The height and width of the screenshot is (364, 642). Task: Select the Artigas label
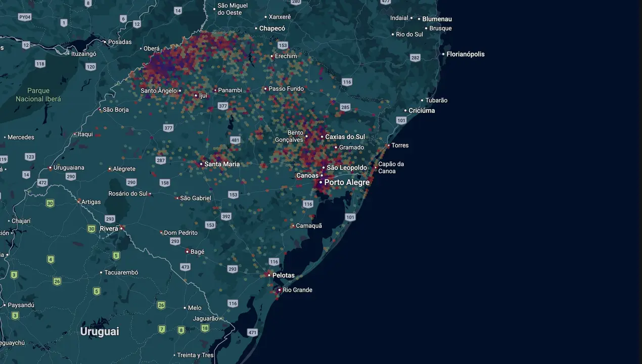click(91, 202)
